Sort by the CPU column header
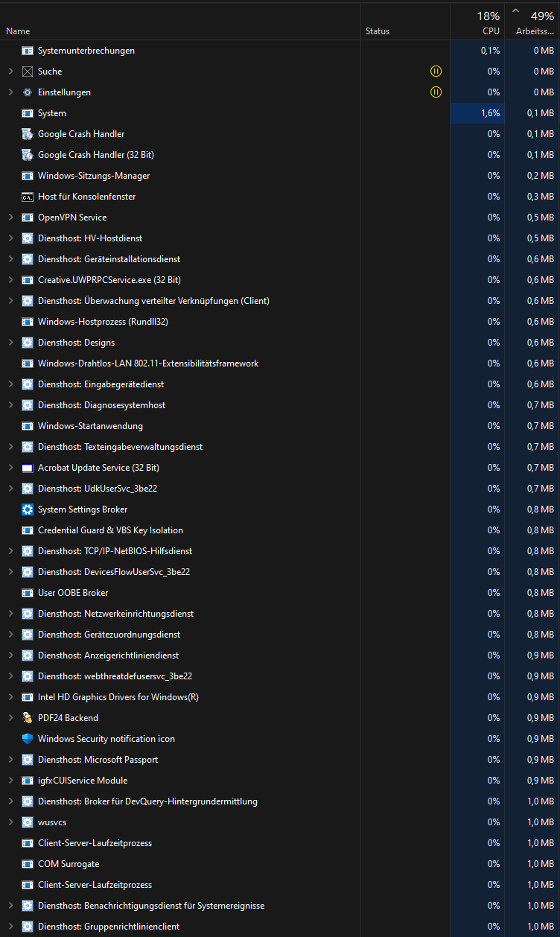This screenshot has height=937, width=560. click(x=477, y=22)
